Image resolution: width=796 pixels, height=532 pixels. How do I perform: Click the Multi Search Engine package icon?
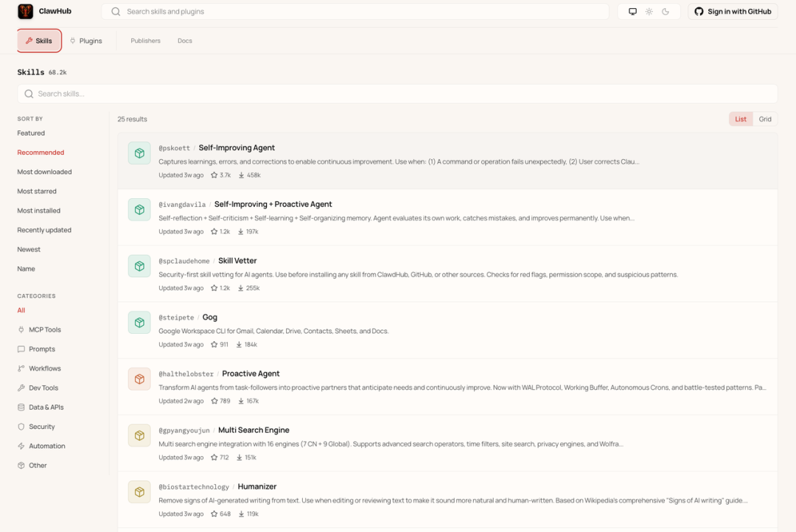139,435
